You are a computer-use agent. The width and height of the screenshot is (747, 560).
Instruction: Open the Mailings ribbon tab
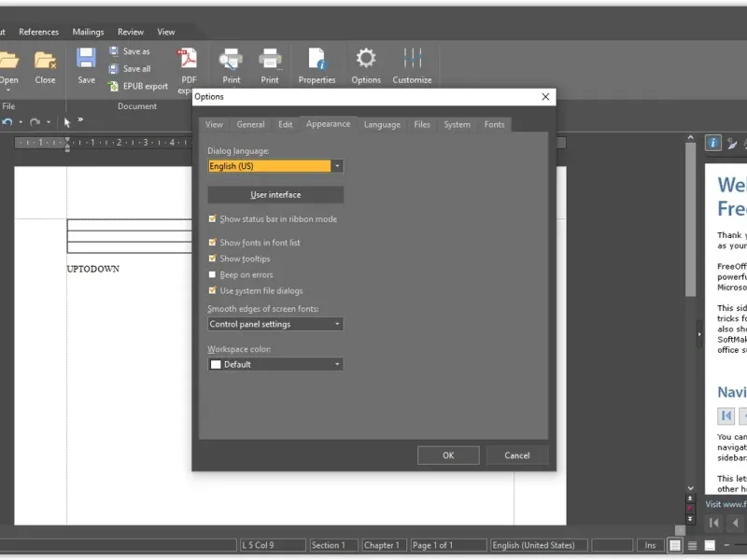pos(88,32)
